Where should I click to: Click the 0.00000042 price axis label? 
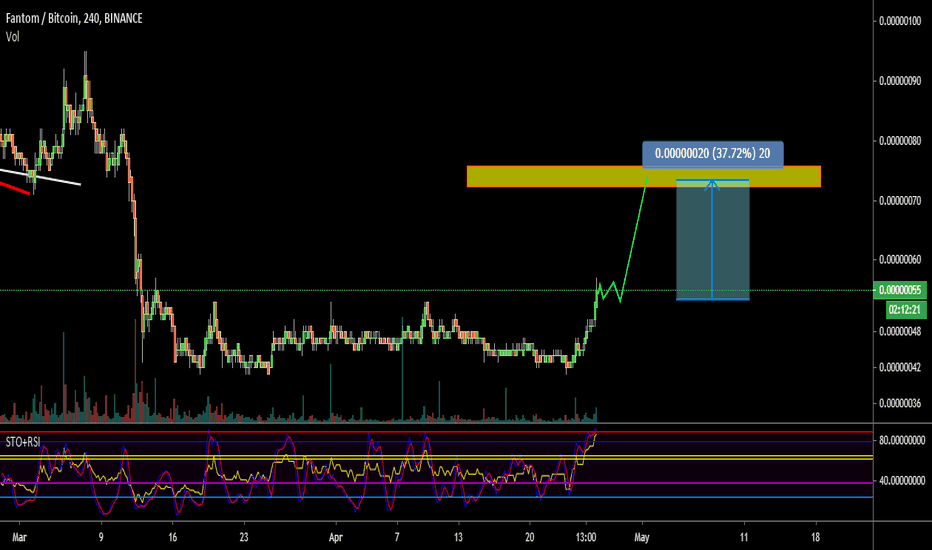[900, 367]
